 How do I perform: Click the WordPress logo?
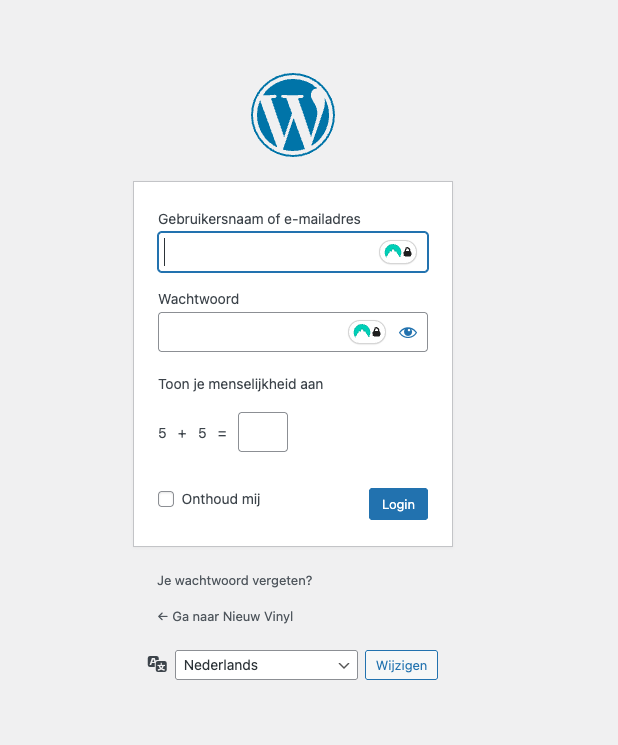pos(293,115)
